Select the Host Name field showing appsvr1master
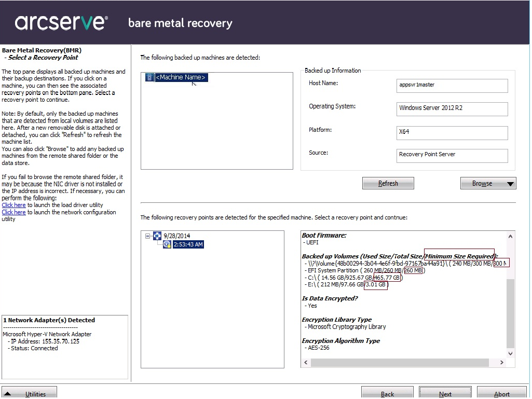The width and height of the screenshot is (532, 399). click(x=452, y=86)
